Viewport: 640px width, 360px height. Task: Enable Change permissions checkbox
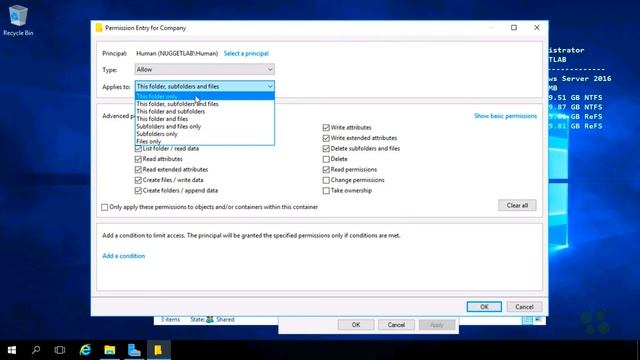[x=326, y=180]
